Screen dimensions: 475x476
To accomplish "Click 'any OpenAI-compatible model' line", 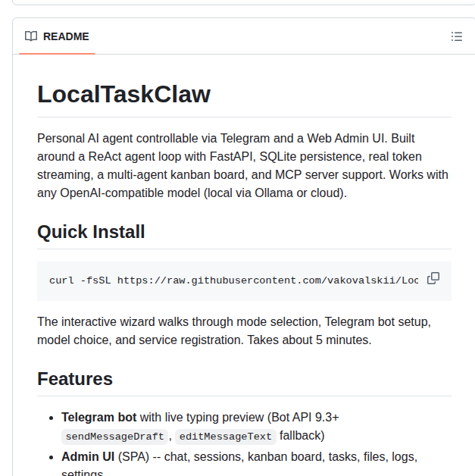I will (x=192, y=193).
